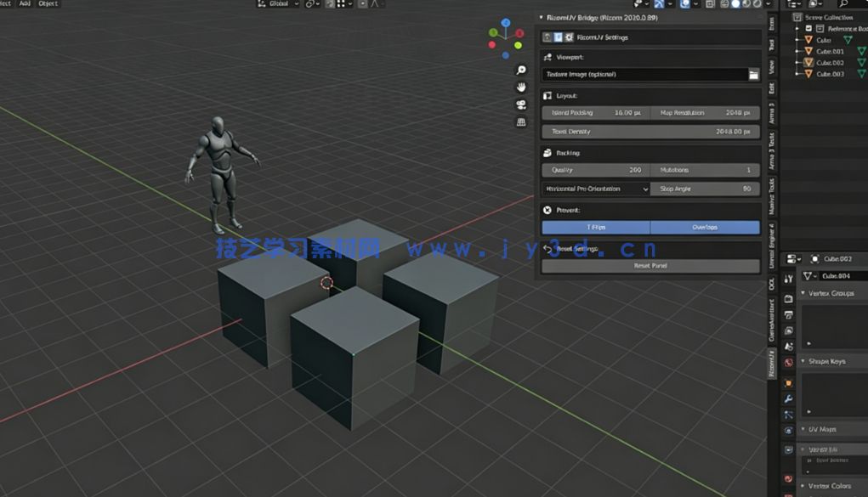Open the Object menu

[48, 3]
